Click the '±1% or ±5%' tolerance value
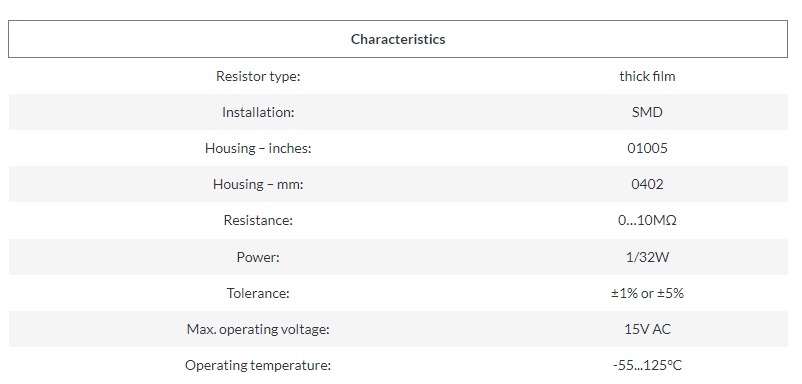 [x=647, y=293]
